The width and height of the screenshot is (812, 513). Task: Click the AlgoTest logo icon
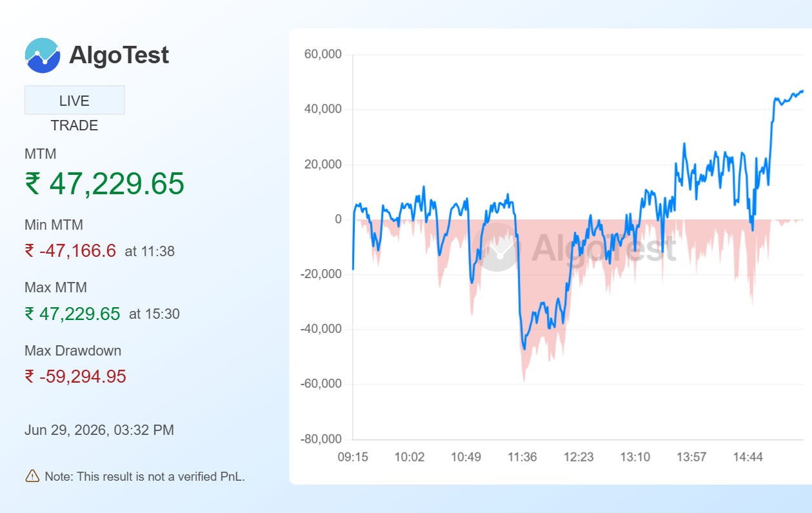coord(43,55)
